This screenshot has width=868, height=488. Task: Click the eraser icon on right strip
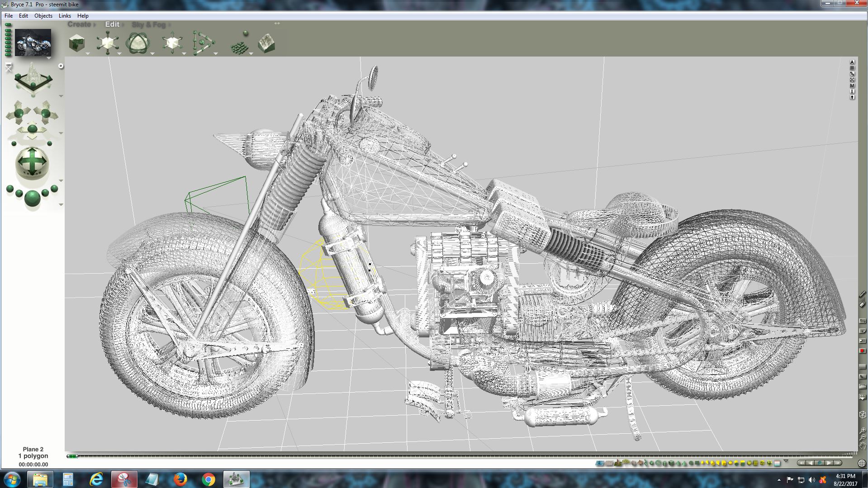(x=862, y=304)
